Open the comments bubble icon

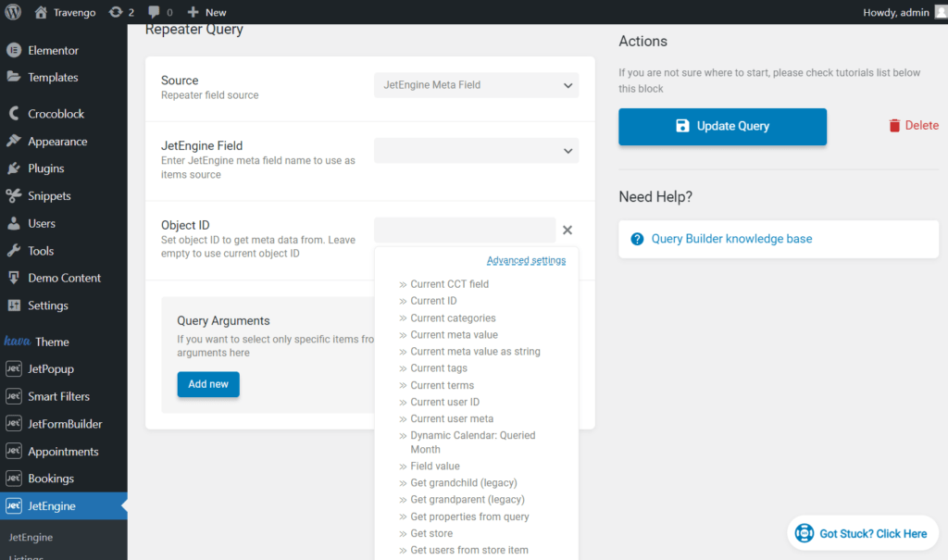(154, 12)
